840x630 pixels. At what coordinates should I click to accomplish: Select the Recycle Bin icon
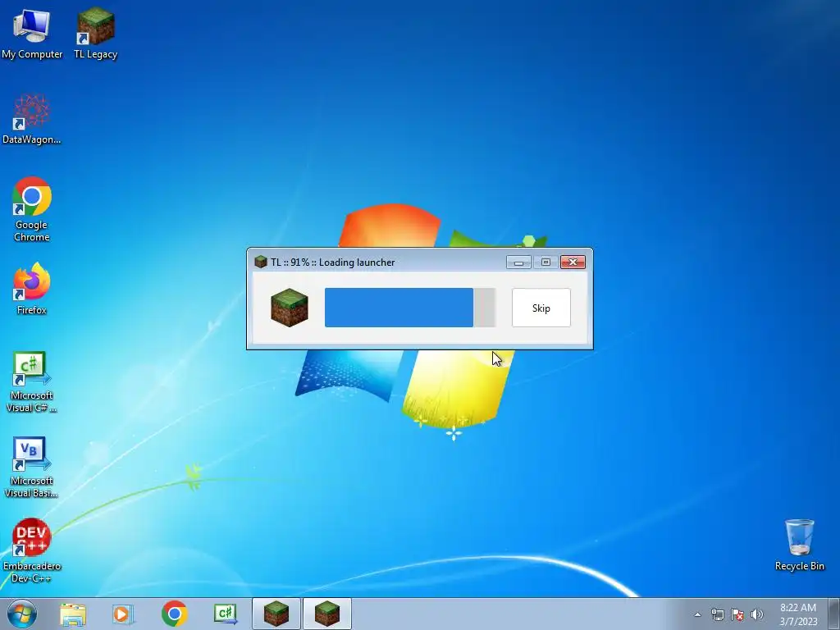799,545
